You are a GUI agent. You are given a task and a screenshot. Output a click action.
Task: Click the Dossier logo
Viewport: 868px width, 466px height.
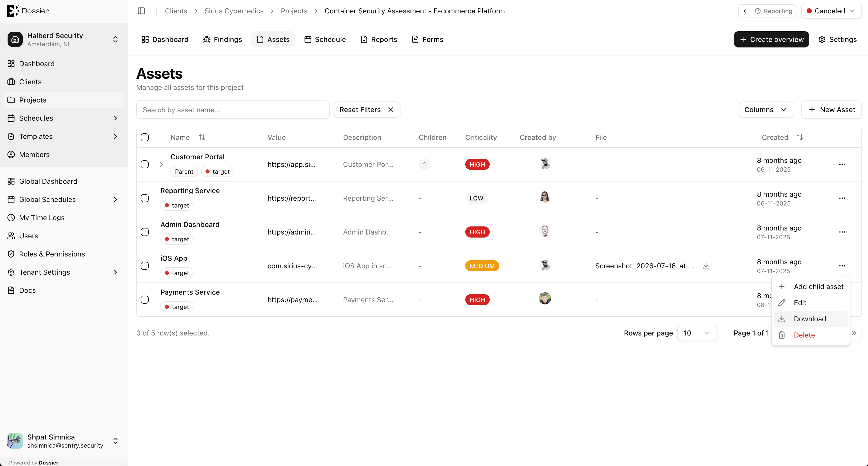tap(28, 11)
